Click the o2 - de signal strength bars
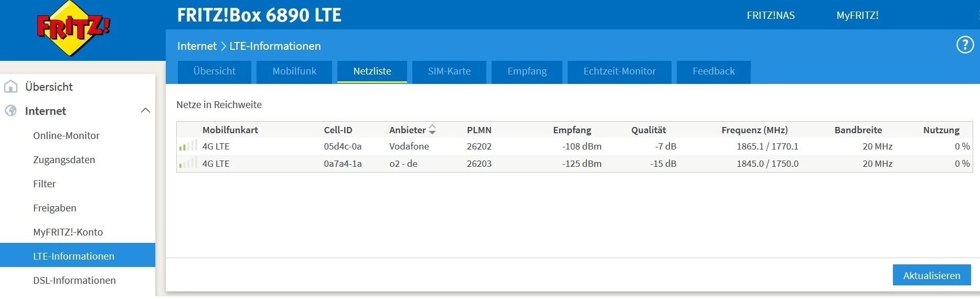980x299 pixels. [x=188, y=163]
